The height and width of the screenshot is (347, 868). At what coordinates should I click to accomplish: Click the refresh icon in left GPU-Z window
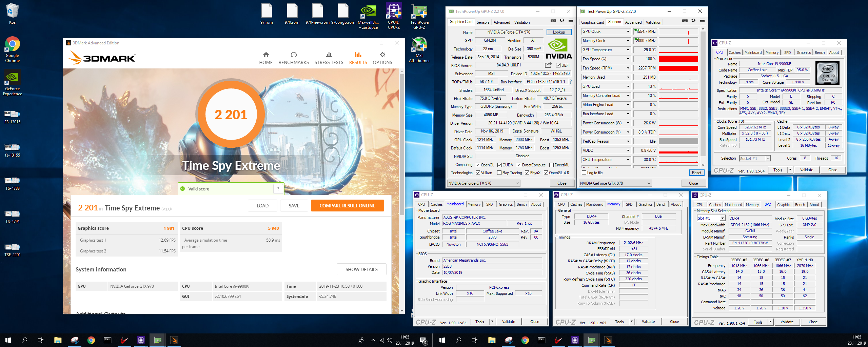click(x=562, y=21)
